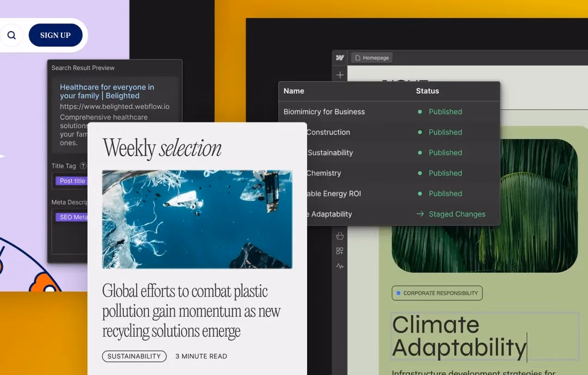
Task: Click the CORPORATE RESPONSIBILITY tag
Action: point(437,293)
